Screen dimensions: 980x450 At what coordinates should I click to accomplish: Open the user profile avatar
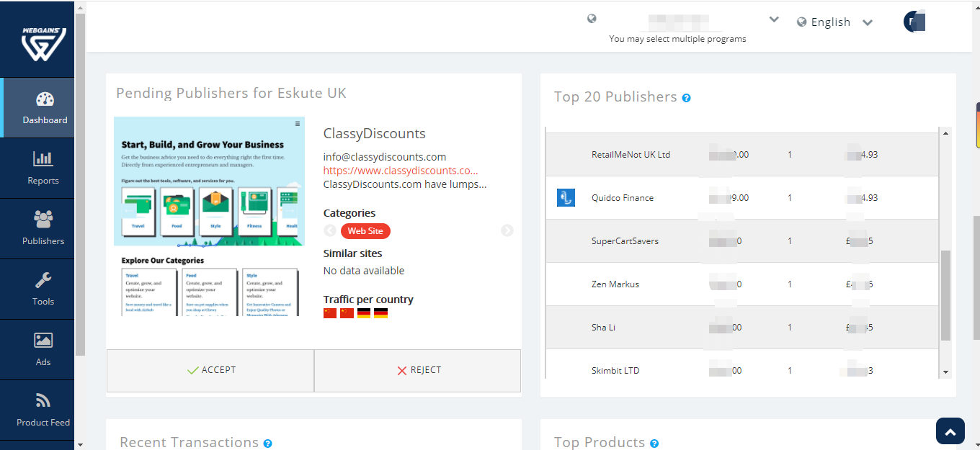pos(914,22)
